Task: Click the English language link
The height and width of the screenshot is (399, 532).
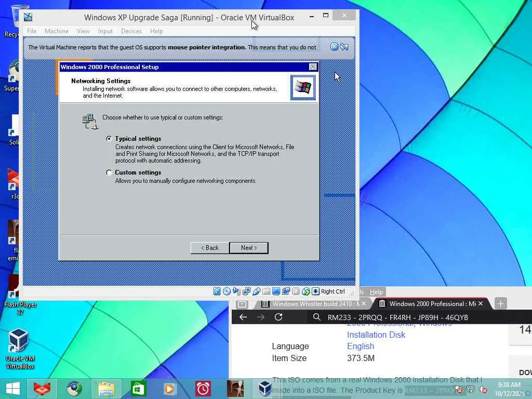Action: pyautogui.click(x=361, y=346)
